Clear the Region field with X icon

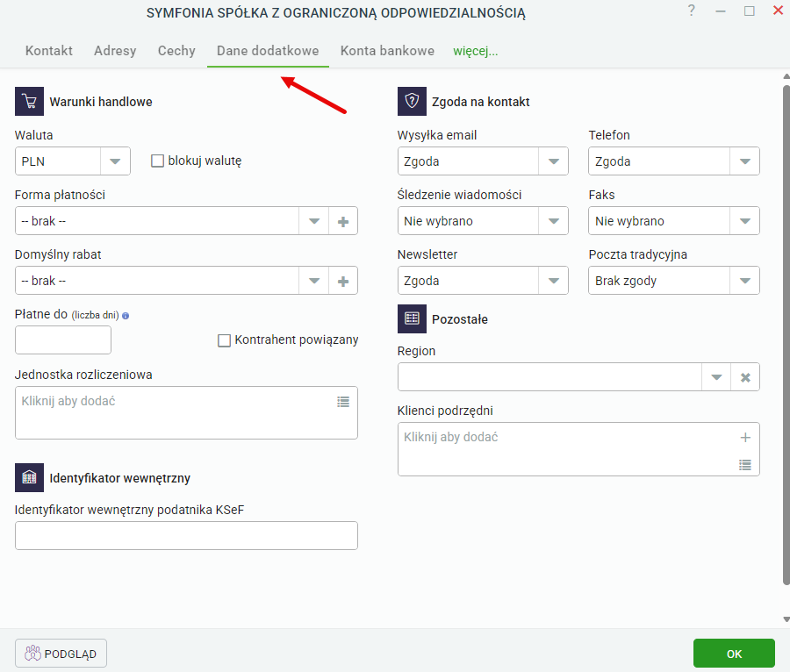click(745, 377)
